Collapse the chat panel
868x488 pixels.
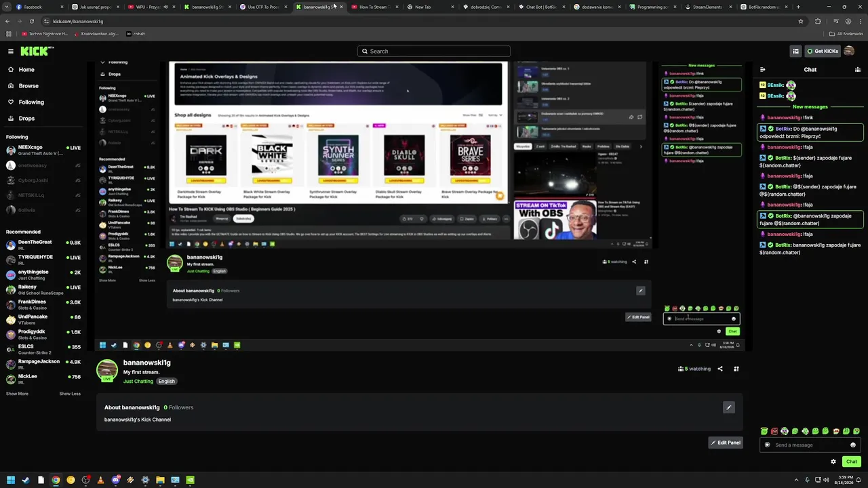coord(762,69)
